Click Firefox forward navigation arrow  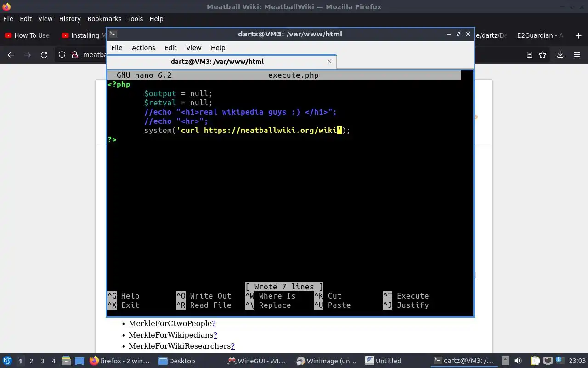28,55
